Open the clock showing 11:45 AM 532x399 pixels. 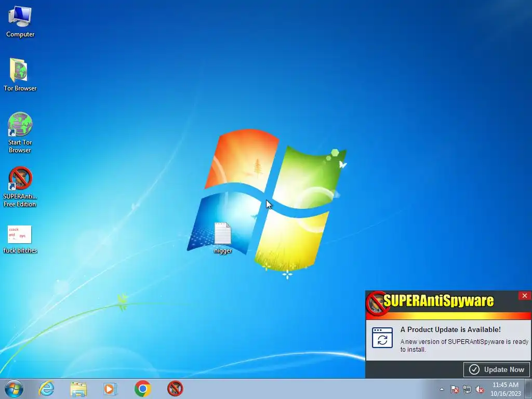tap(506, 389)
